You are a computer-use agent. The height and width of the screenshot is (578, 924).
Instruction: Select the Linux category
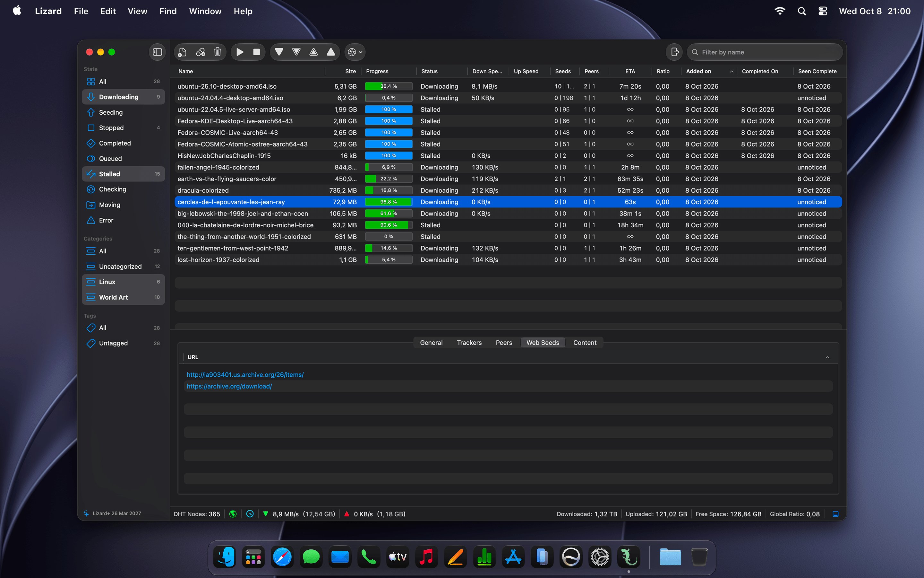(x=123, y=282)
